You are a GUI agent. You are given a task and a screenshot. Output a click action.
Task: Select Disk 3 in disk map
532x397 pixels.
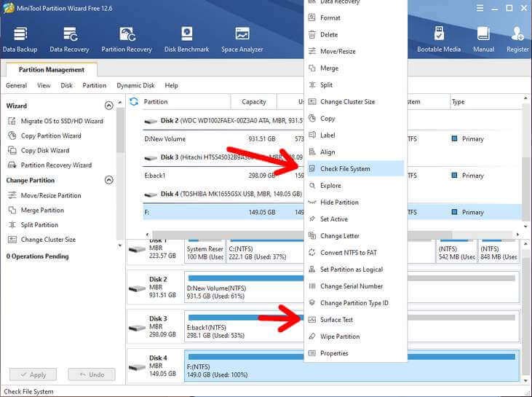[156, 326]
